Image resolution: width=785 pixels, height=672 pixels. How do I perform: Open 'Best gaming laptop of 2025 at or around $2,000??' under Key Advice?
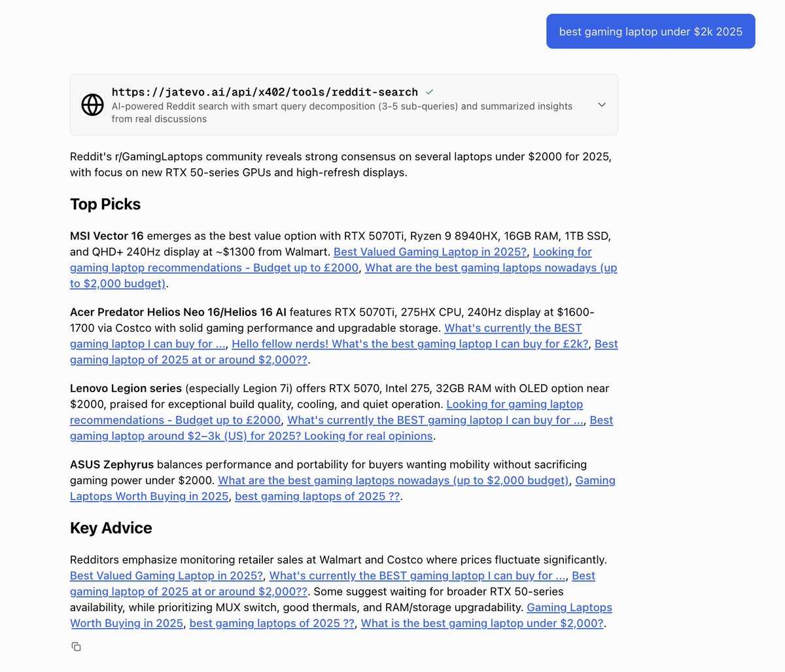[x=188, y=592]
